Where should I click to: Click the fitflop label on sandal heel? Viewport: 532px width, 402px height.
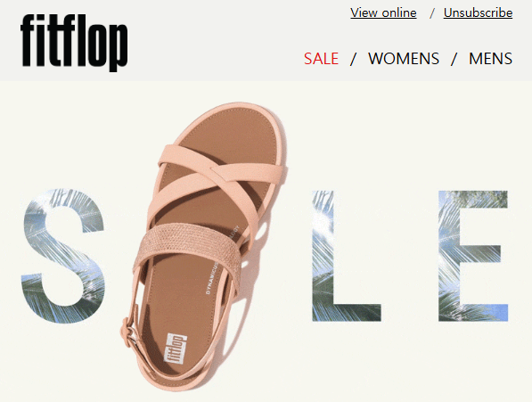pyautogui.click(x=175, y=349)
